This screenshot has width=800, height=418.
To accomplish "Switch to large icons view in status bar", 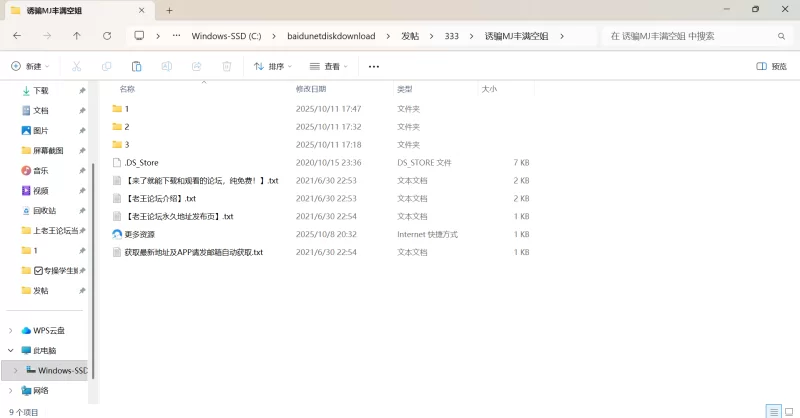I will tap(787, 411).
